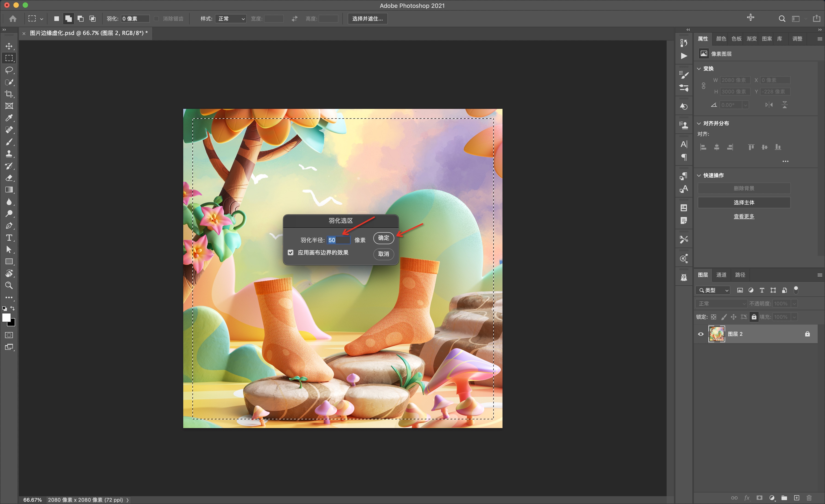Select the Gradient tool

pyautogui.click(x=9, y=190)
